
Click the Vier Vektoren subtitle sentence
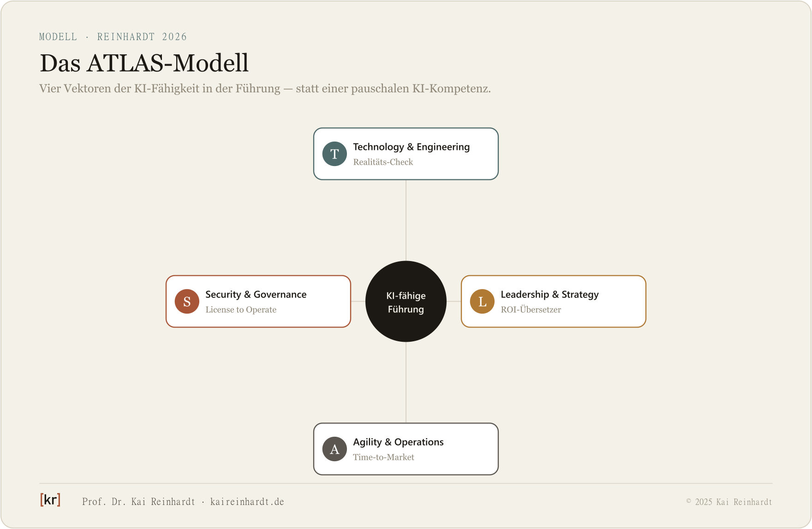pyautogui.click(x=265, y=89)
